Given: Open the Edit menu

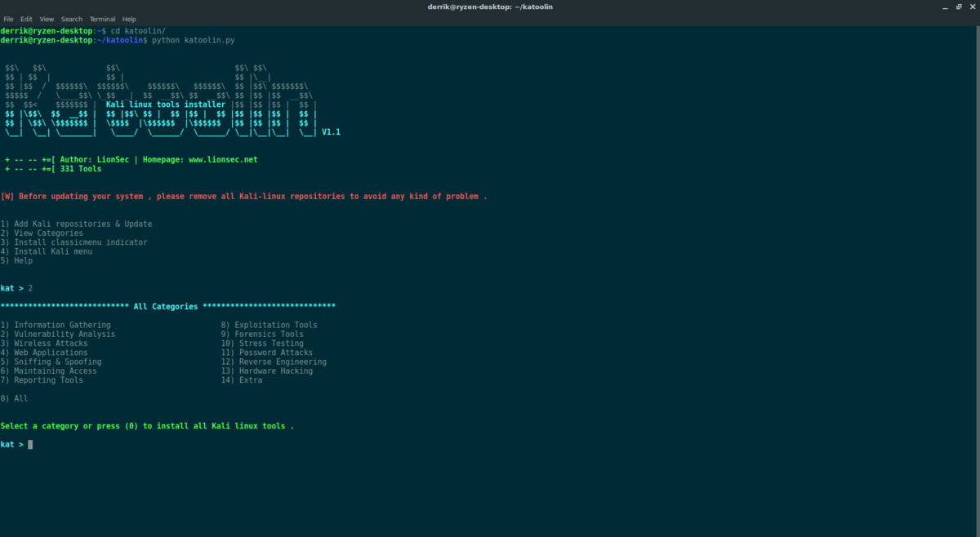Looking at the screenshot, I should tap(27, 19).
